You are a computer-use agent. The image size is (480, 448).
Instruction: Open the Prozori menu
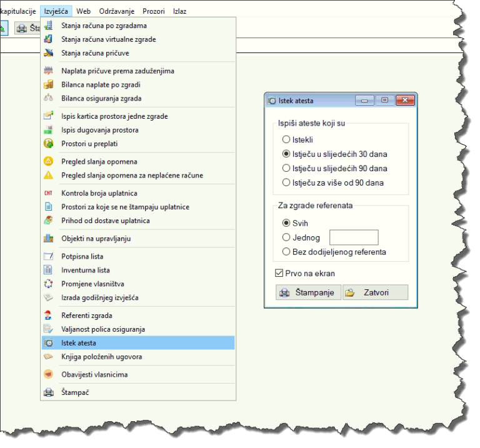(x=153, y=11)
